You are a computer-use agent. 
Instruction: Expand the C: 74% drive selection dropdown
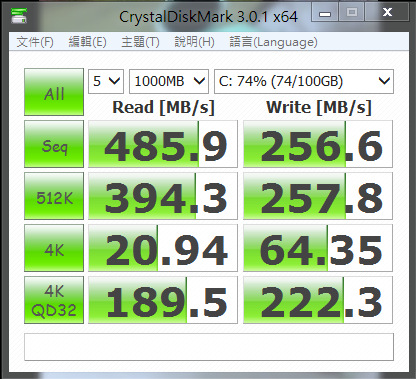pyautogui.click(x=304, y=81)
